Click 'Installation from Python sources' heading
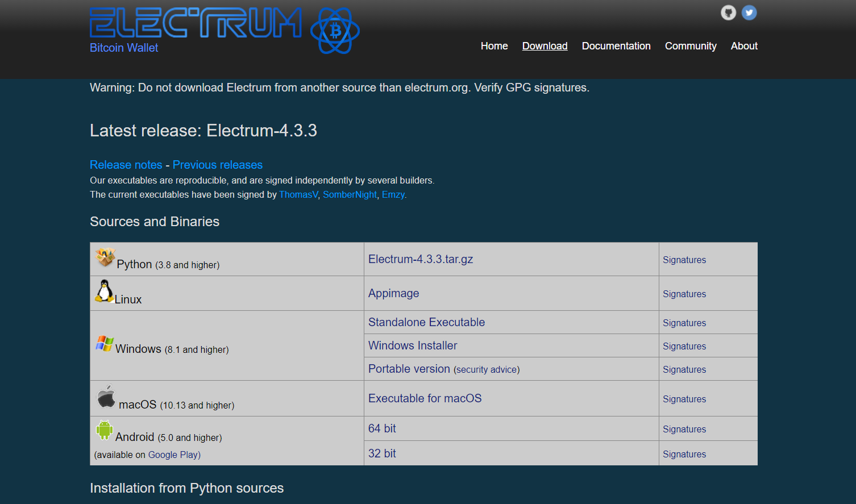Image resolution: width=856 pixels, height=504 pixels. coord(187,488)
